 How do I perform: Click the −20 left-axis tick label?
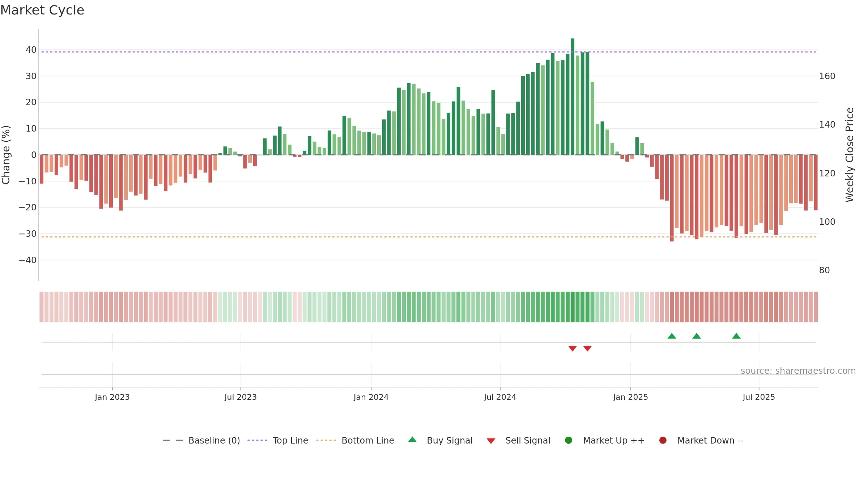[x=28, y=207]
